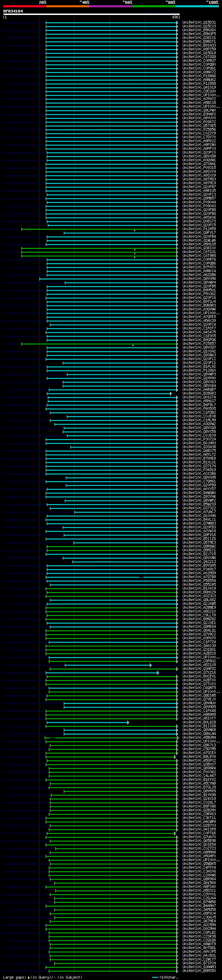The width and height of the screenshot is (222, 980).
Task: Open hit UniRef100_Q15CX3
Action: (x=199, y=26)
